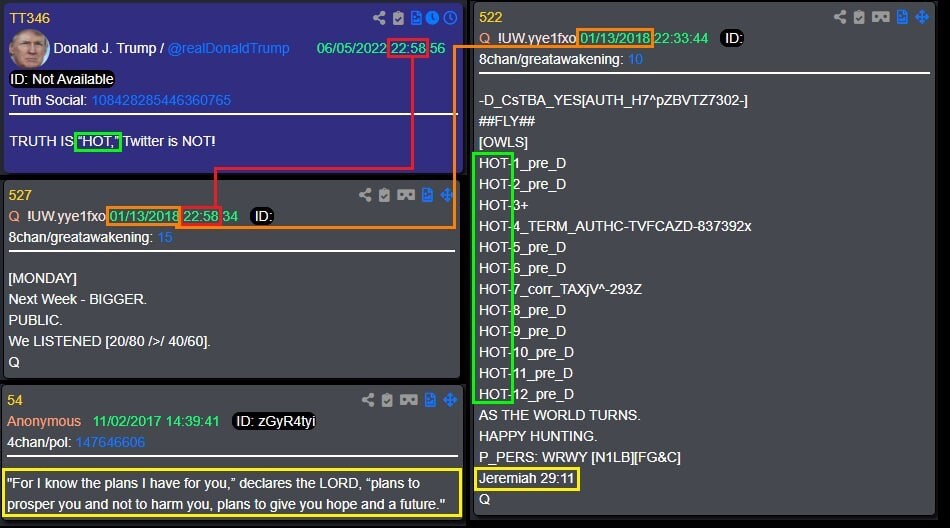950x528 pixels.
Task: Open the blue document icon on post 522
Action: coord(902,17)
